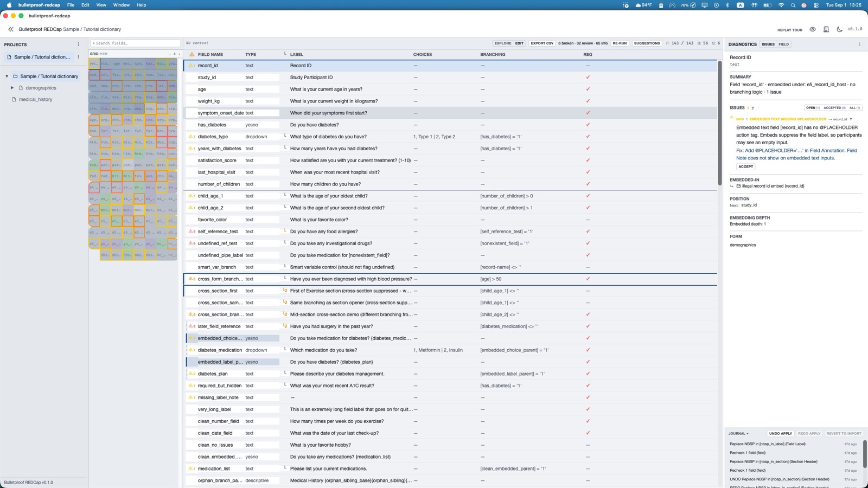Screen dimensions: 868x488
Task: Click the warning icon on the child_age_1 row
Action: coord(191,196)
